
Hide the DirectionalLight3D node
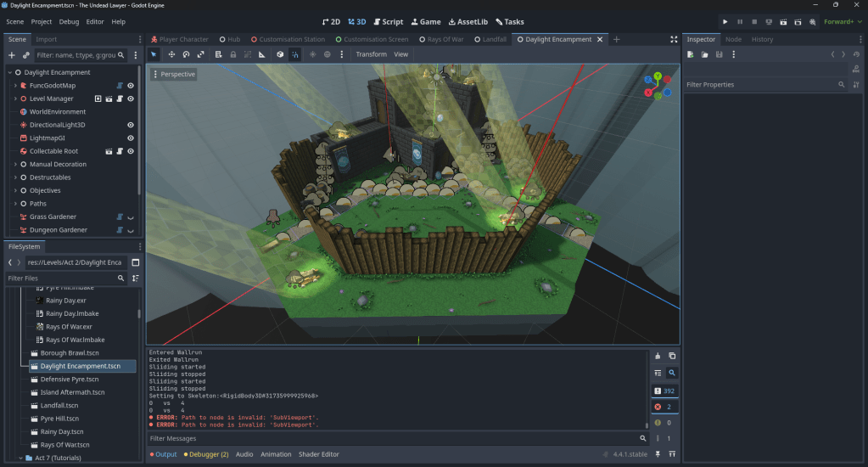pyautogui.click(x=131, y=125)
